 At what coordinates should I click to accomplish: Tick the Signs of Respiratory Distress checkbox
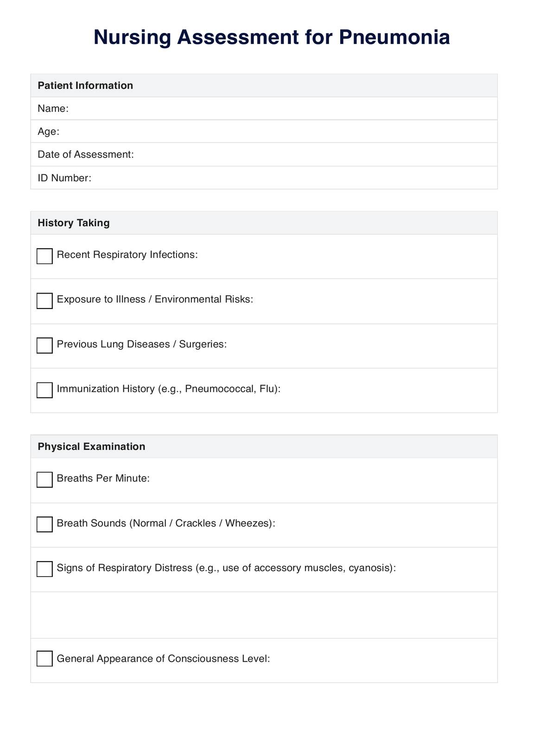44,569
